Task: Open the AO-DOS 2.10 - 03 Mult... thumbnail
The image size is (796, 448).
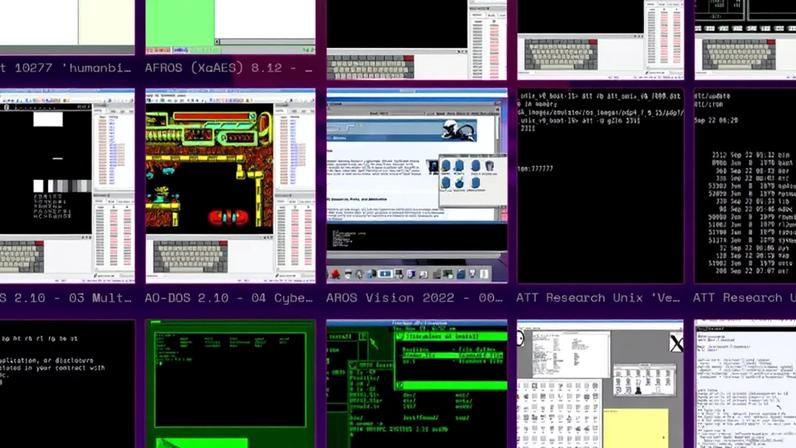Action: click(67, 186)
